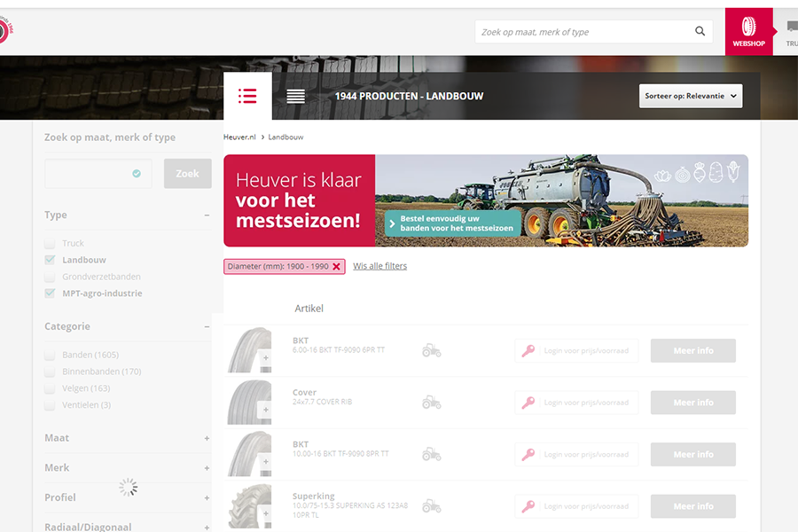Click the 6.00-16 BKT TF-9090 6PR TT text

pyautogui.click(x=339, y=349)
